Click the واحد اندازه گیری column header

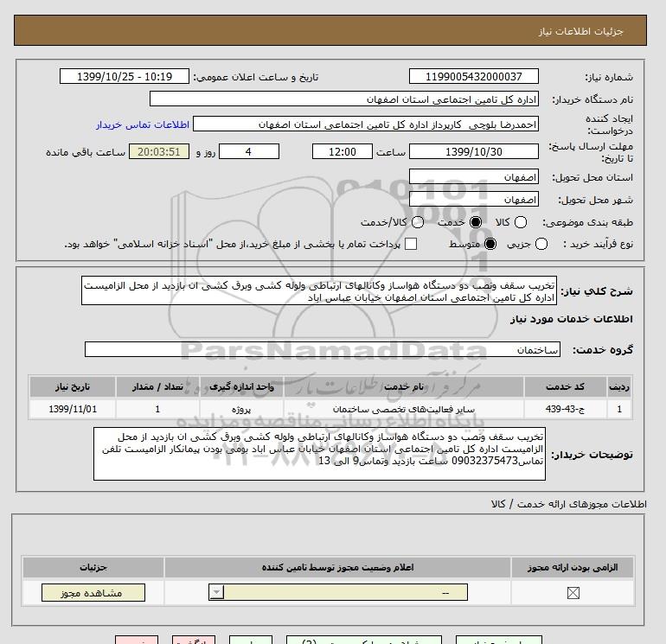pyautogui.click(x=241, y=386)
